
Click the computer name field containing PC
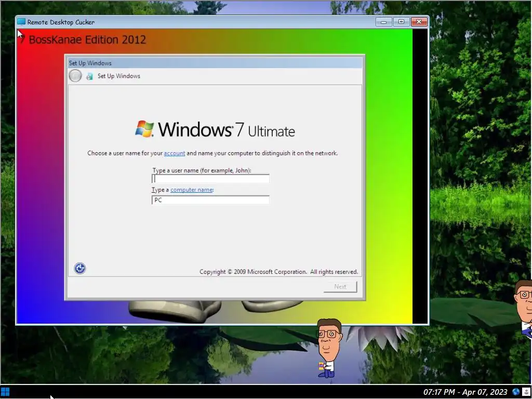[x=211, y=200]
